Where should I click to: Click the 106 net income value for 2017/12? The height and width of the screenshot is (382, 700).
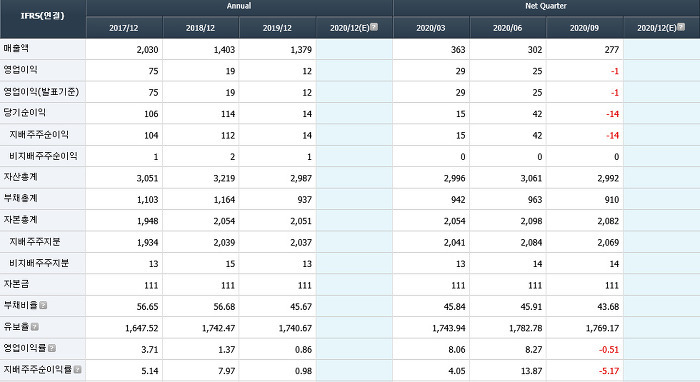pos(151,114)
